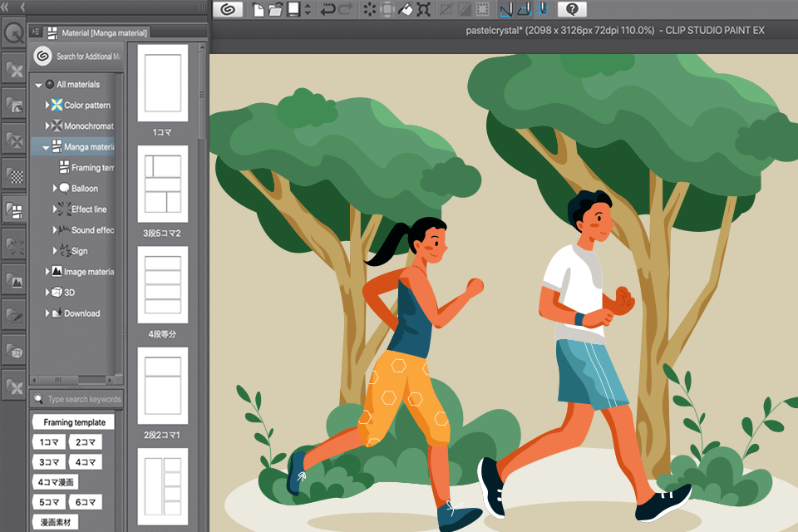Expand the Download folder arrow
The width and height of the screenshot is (798, 532).
[47, 313]
